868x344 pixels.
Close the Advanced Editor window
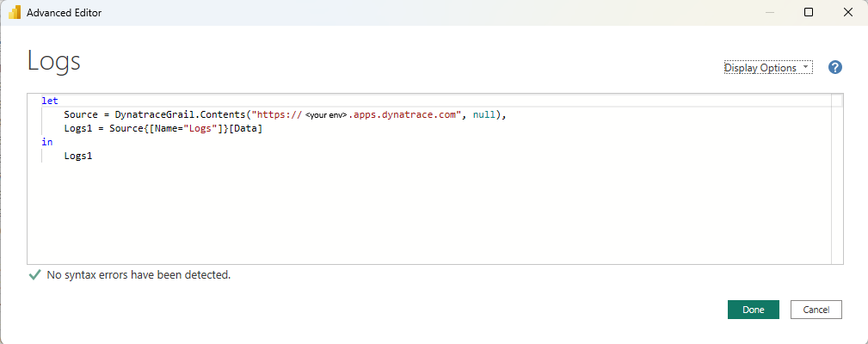point(847,12)
